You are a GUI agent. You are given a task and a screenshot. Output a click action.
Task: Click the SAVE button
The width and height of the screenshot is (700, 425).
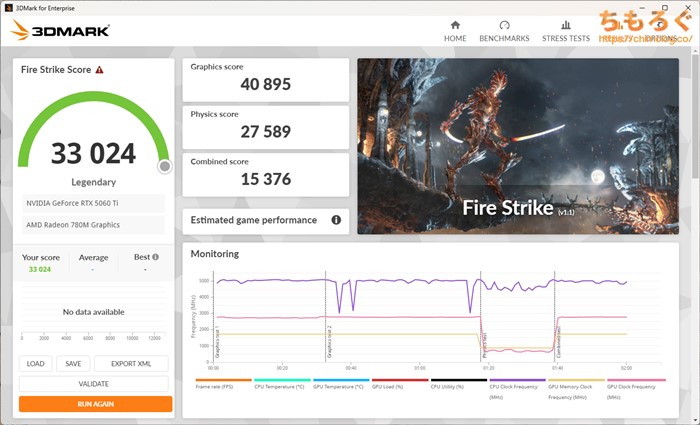(73, 363)
